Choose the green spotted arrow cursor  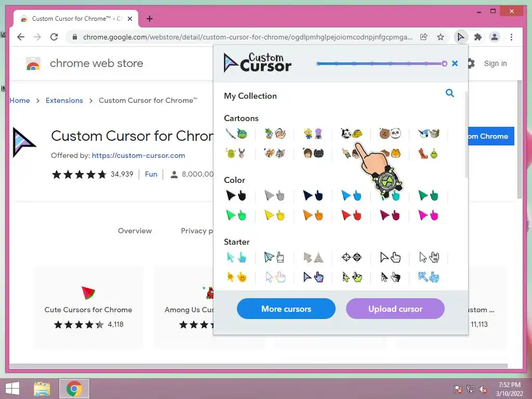(352, 277)
